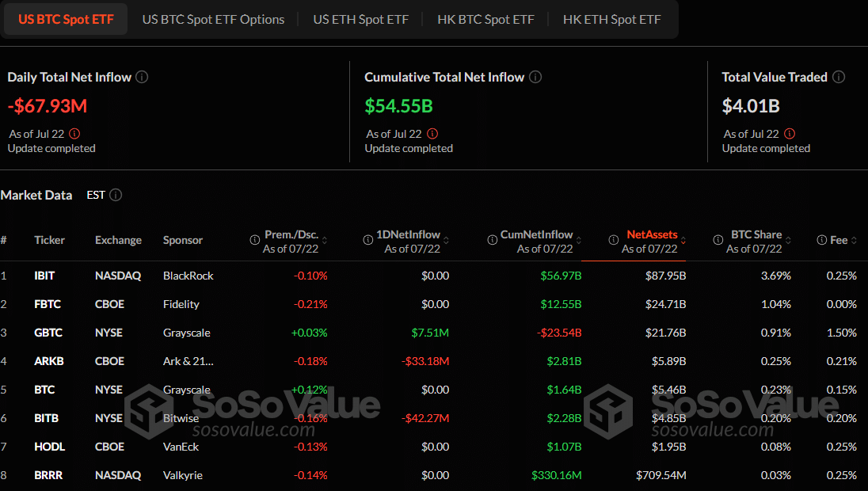Open info icon beside Total Value Traded
The width and height of the screenshot is (868, 491).
[839, 77]
